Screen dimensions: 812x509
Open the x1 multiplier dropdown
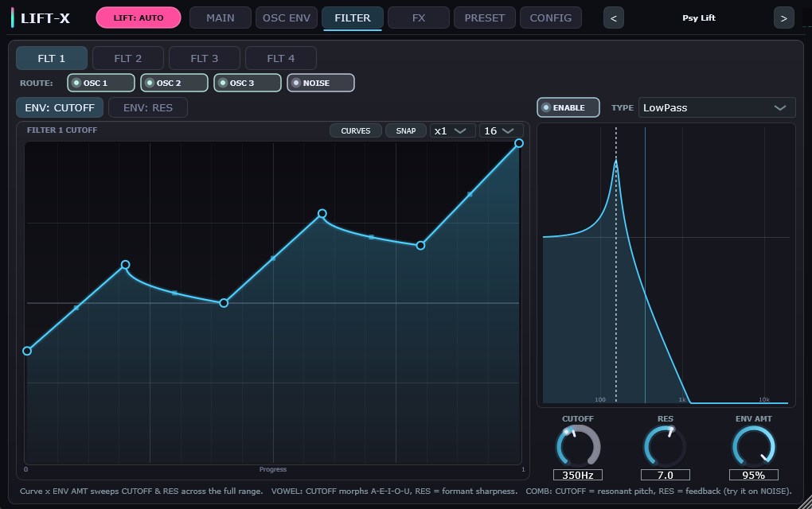click(x=452, y=131)
